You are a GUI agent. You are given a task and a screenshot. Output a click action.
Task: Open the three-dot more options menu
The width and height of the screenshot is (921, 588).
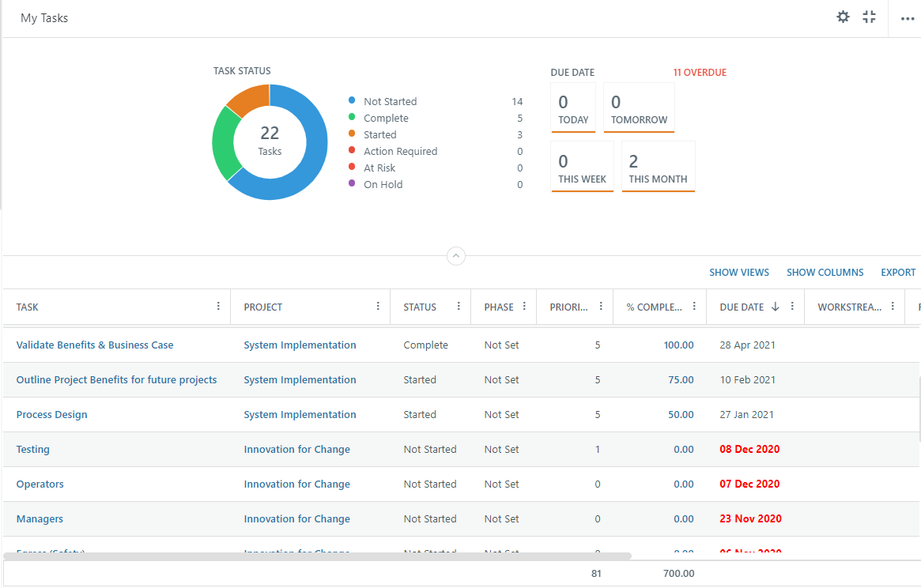click(908, 19)
